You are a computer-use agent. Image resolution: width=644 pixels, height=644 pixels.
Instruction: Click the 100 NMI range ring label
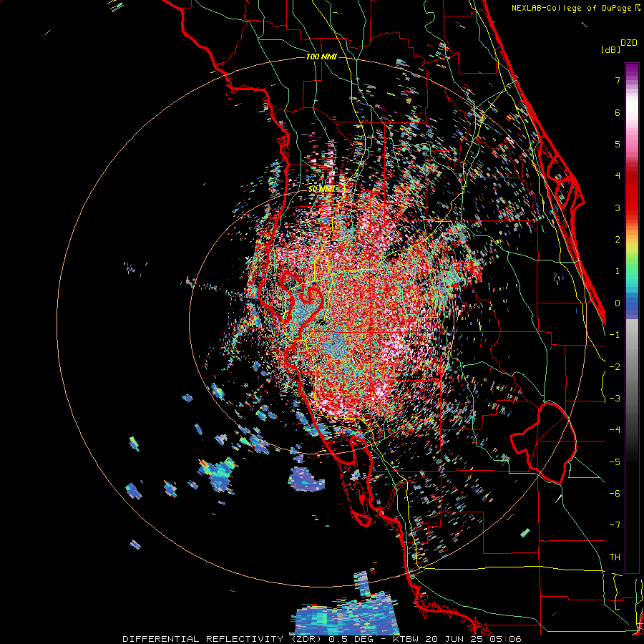pyautogui.click(x=321, y=57)
